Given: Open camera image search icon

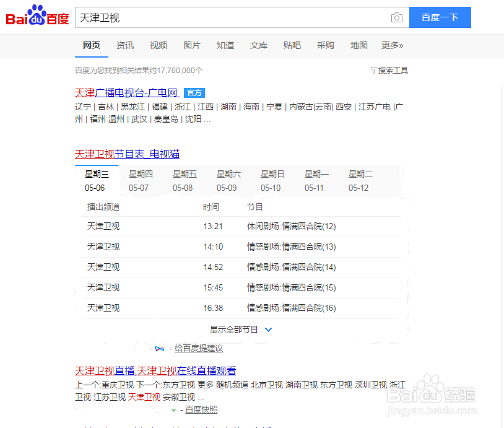Looking at the screenshot, I should (397, 17).
